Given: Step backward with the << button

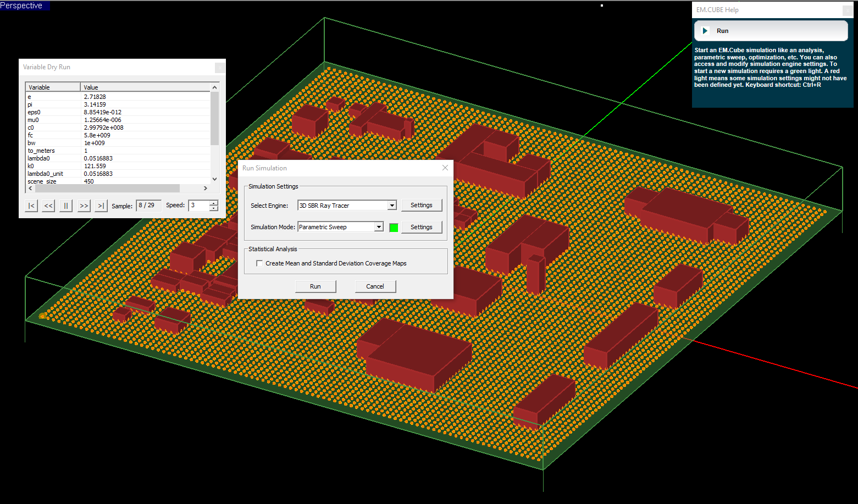Looking at the screenshot, I should (x=49, y=206).
